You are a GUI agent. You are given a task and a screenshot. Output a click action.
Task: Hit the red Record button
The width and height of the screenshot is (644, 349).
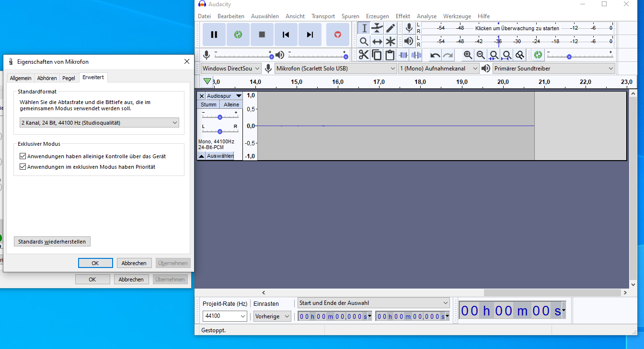point(338,35)
